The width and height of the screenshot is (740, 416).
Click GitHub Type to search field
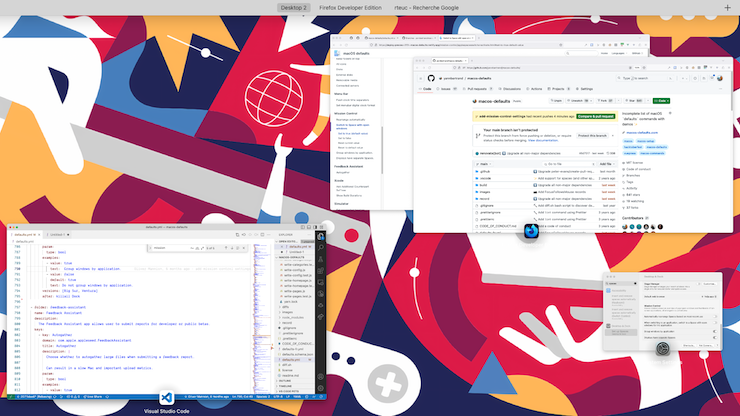pyautogui.click(x=645, y=78)
